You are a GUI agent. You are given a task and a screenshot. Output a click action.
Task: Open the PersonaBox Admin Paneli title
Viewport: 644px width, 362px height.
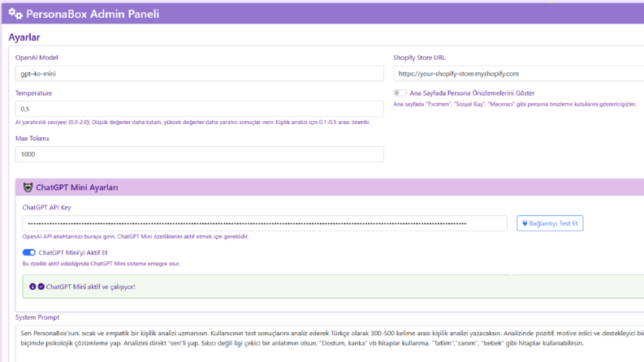coord(93,14)
